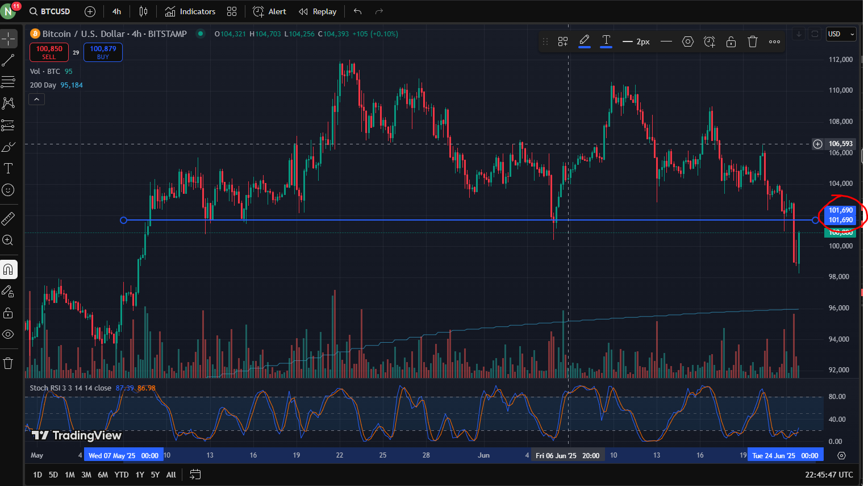
Task: Select the brush drawing tool
Action: click(9, 147)
